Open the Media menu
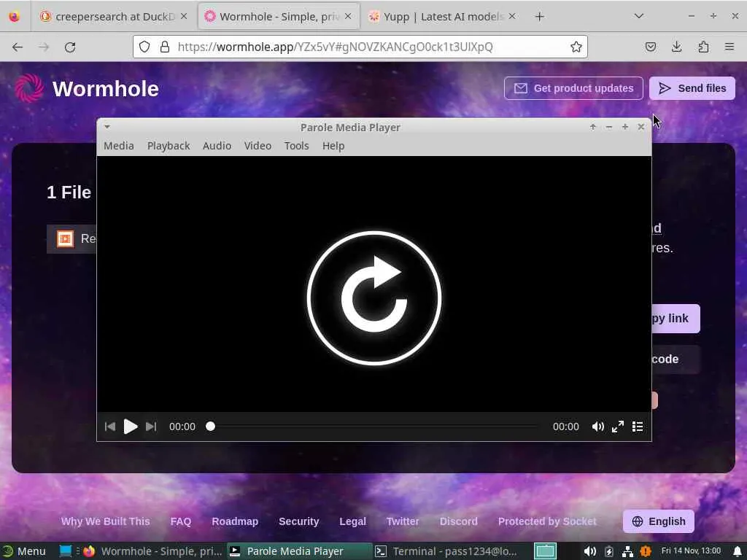Image resolution: width=747 pixels, height=560 pixels. pyautogui.click(x=119, y=146)
